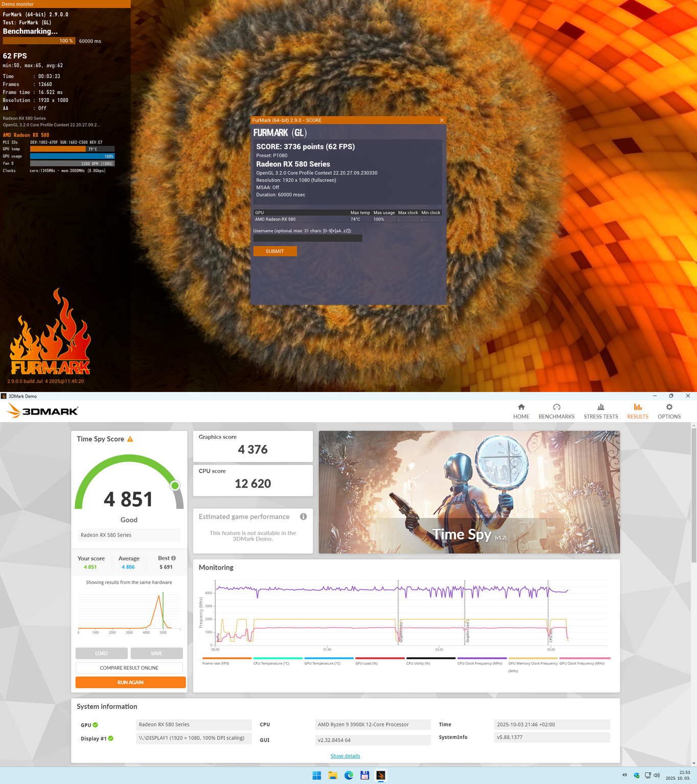
Task: Toggle the CPU Clock Frequency (MHz) legend series
Action: point(482,661)
